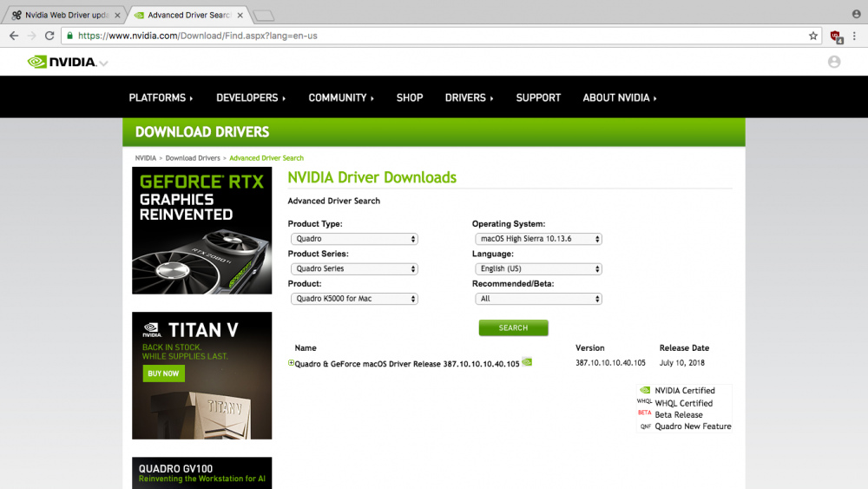This screenshot has height=489, width=868.
Task: Close the Advanced Driver Search tab
Action: (x=240, y=16)
